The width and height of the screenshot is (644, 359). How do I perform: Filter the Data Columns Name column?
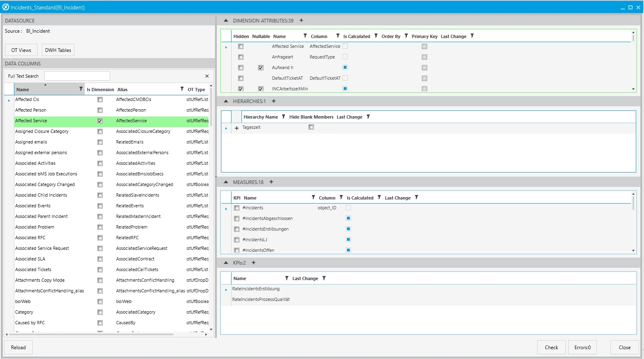click(x=81, y=89)
